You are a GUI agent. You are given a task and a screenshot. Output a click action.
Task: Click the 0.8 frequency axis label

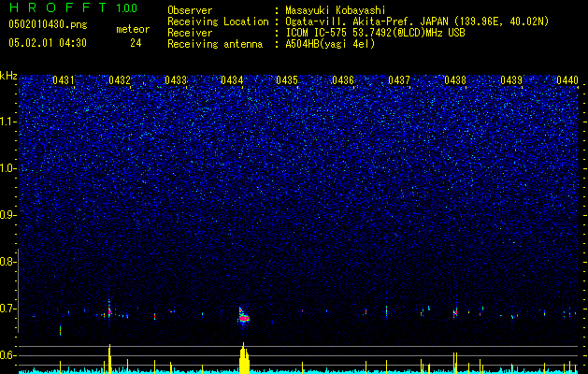(x=7, y=262)
